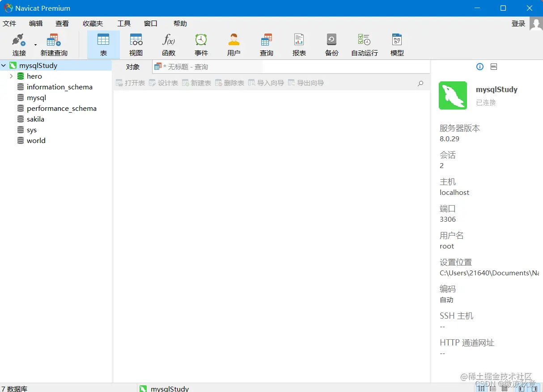
Task: Click the 删除表 button
Action: point(230,83)
